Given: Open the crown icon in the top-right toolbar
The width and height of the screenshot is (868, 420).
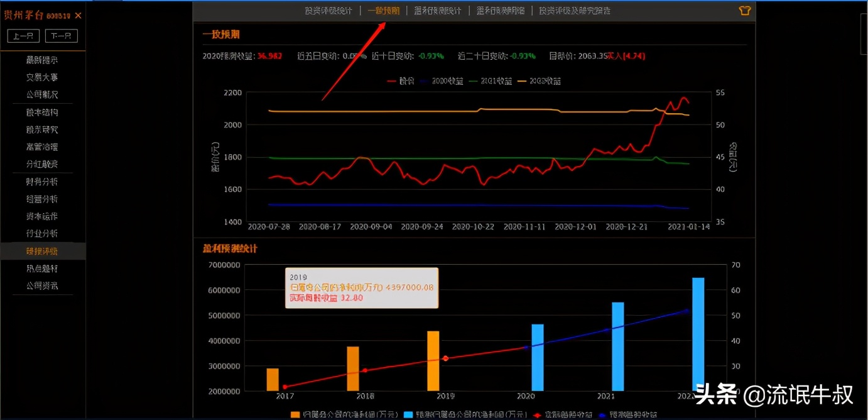Looking at the screenshot, I should click(745, 11).
